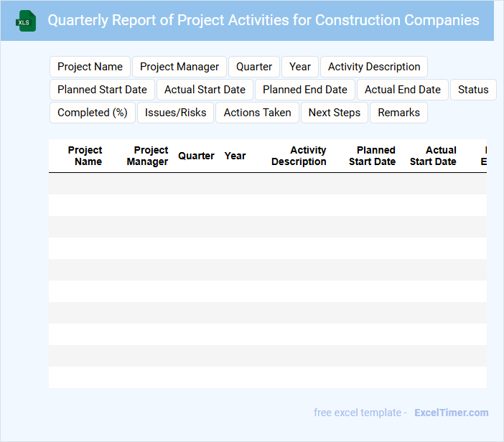Click the Issues/Risks tag
Viewport: 504px width, 442px height.
point(175,113)
